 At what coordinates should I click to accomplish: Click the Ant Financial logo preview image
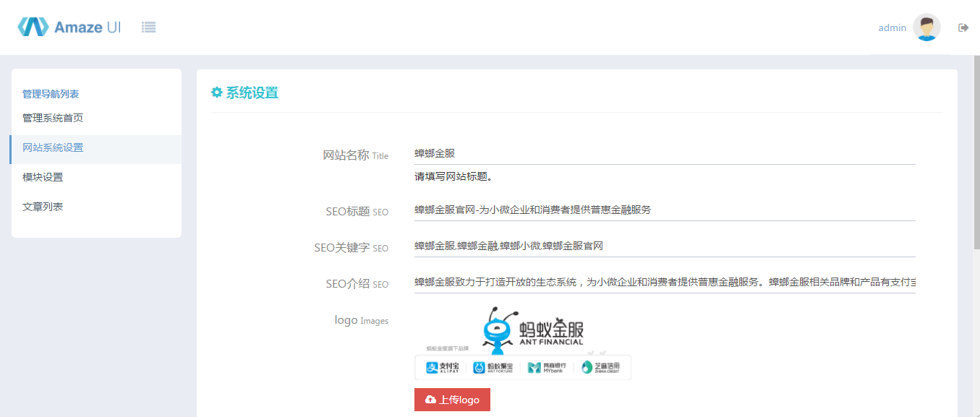[523, 343]
